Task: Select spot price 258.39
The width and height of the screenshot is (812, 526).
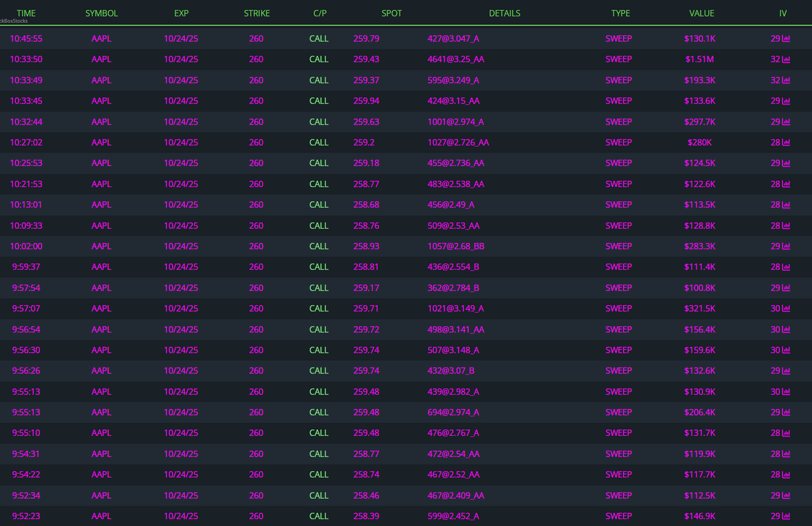Action: point(366,517)
